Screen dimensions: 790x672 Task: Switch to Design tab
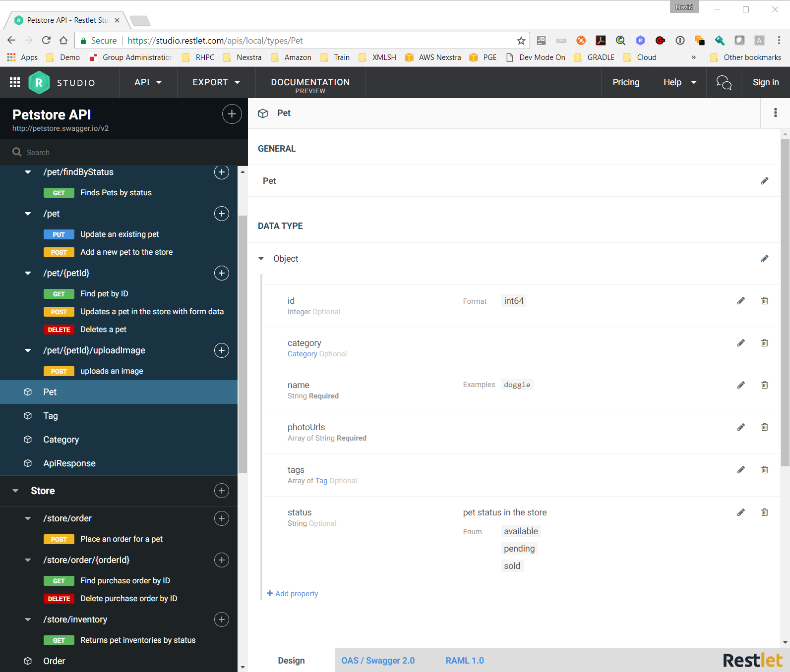(291, 661)
